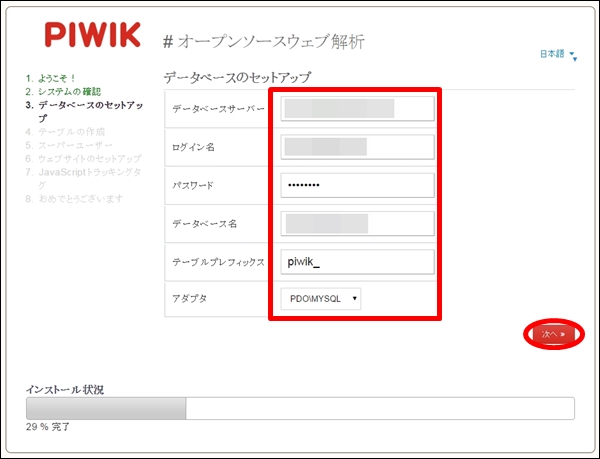The width and height of the screenshot is (600, 459).
Task: Click the パスワード label
Action: pyautogui.click(x=193, y=186)
